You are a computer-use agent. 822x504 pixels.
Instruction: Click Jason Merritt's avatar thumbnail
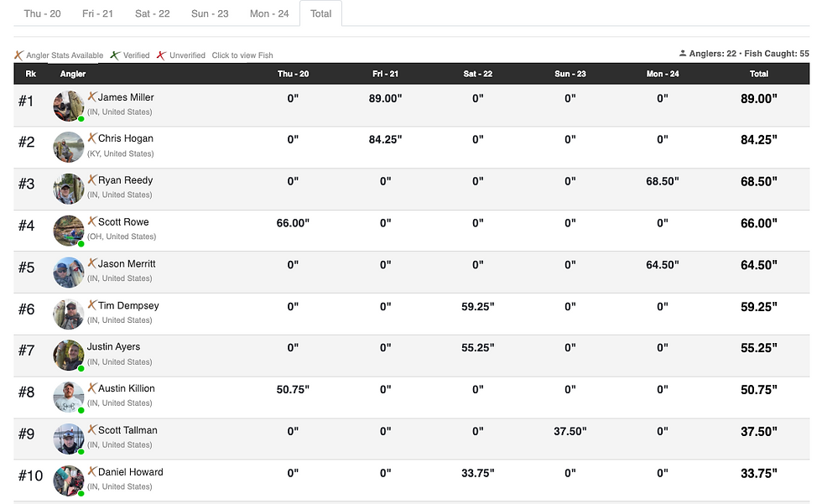click(69, 273)
